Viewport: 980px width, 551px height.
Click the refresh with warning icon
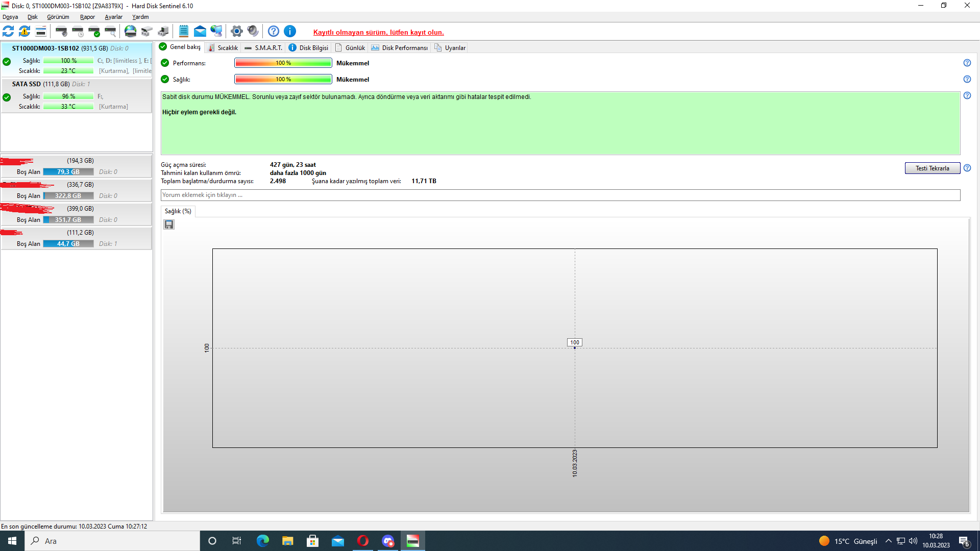24,31
